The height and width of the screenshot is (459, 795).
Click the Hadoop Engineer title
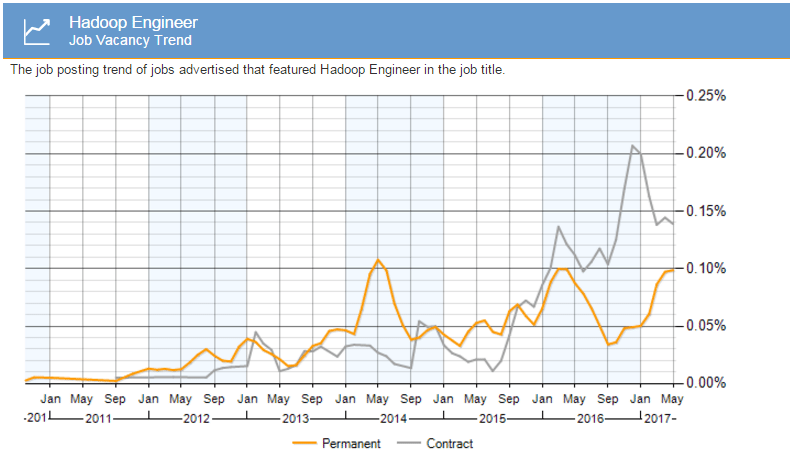133,22
